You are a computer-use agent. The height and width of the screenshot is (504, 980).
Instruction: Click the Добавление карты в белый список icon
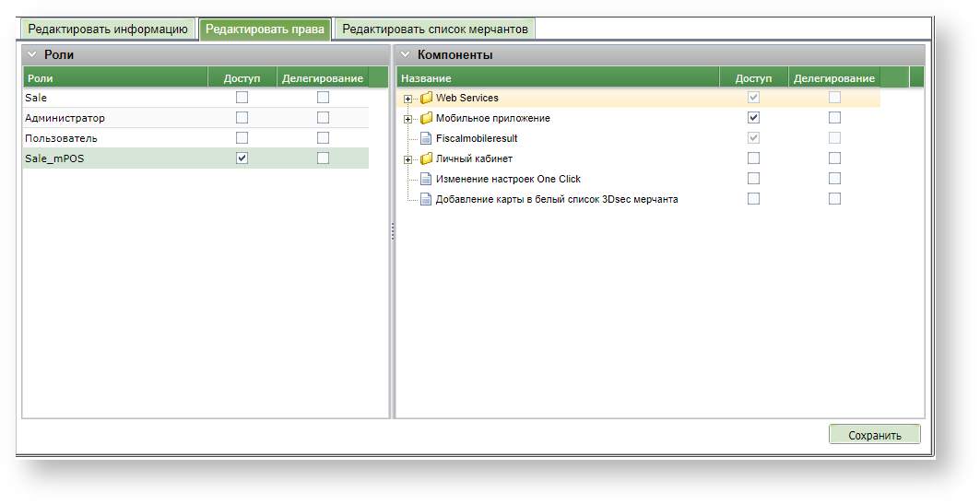426,199
